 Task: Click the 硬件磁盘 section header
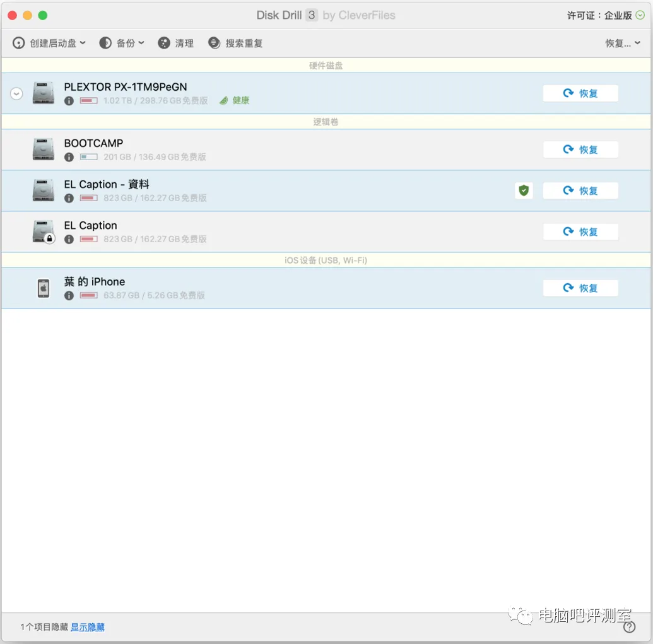point(326,66)
